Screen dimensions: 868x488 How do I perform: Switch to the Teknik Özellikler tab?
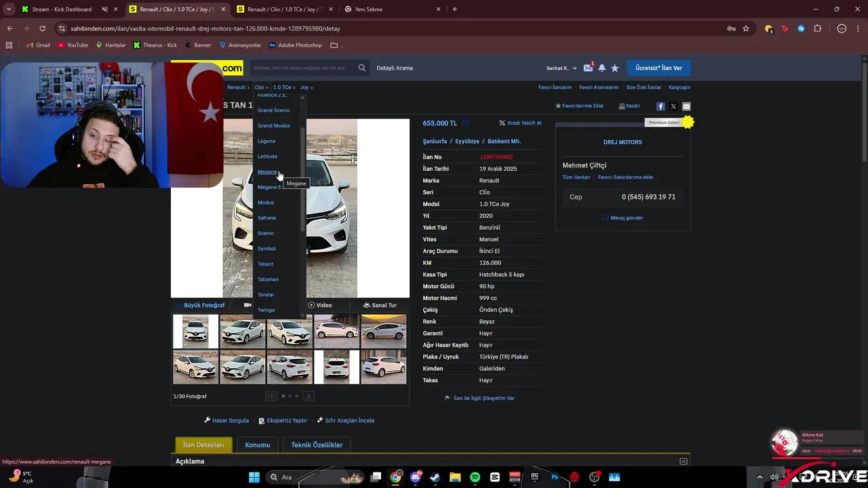point(317,445)
